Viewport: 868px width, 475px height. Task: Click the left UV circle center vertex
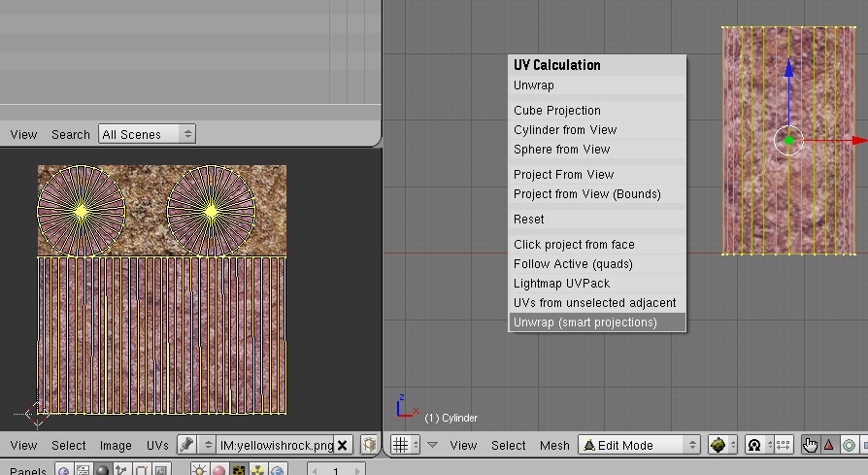click(x=82, y=211)
